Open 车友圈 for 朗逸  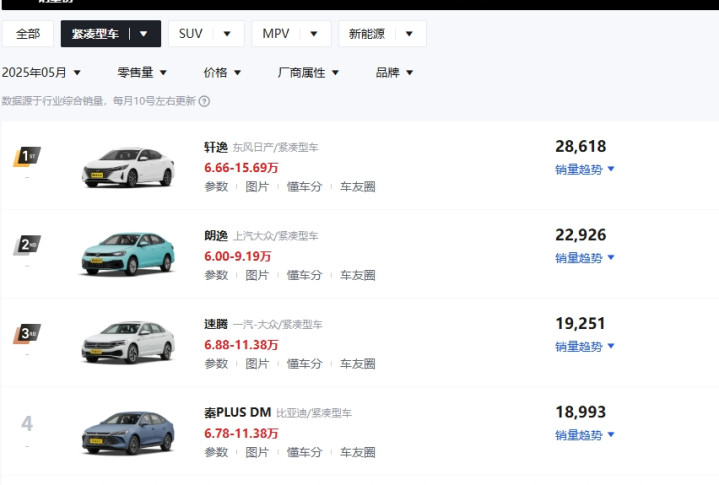click(x=358, y=275)
